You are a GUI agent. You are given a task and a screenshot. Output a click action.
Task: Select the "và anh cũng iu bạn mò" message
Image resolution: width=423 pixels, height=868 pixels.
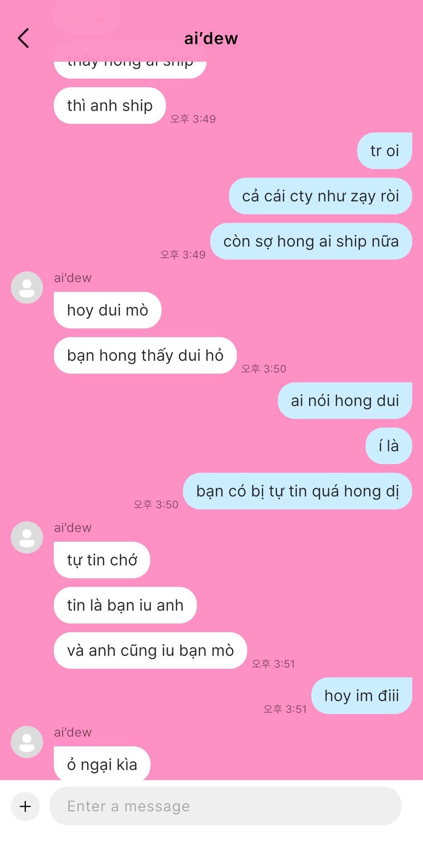point(150,650)
